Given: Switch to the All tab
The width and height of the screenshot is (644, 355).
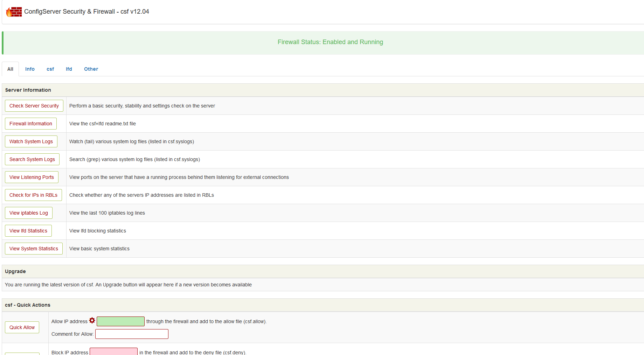Looking at the screenshot, I should click(11, 69).
